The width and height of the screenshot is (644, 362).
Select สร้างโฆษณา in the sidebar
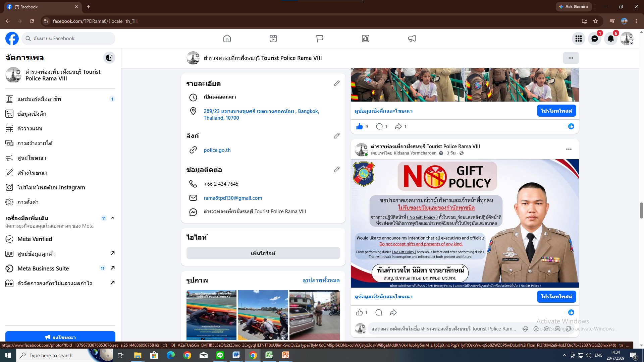coord(60,173)
